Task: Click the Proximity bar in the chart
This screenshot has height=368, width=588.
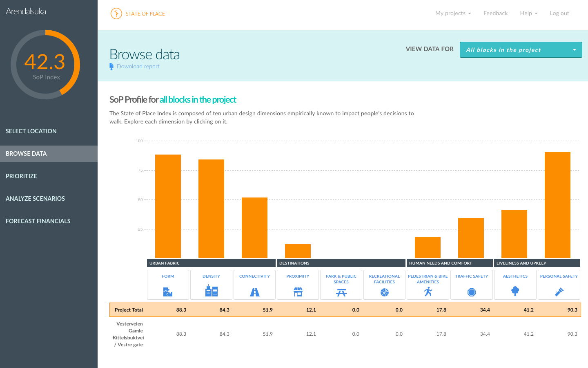Action: coord(298,251)
